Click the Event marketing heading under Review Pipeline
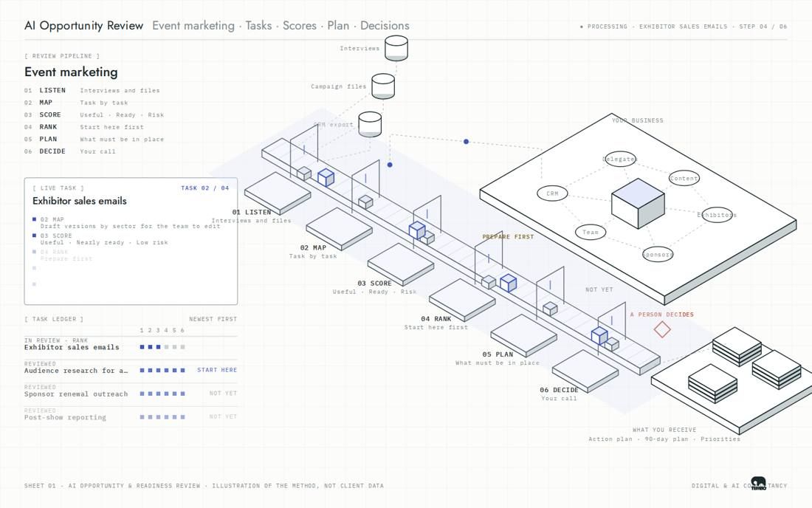 click(x=71, y=72)
